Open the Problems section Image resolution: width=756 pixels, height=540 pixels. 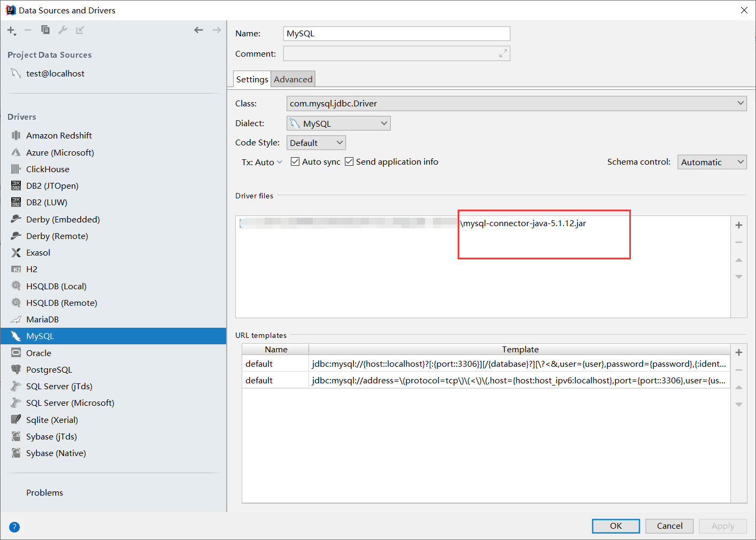click(x=44, y=492)
